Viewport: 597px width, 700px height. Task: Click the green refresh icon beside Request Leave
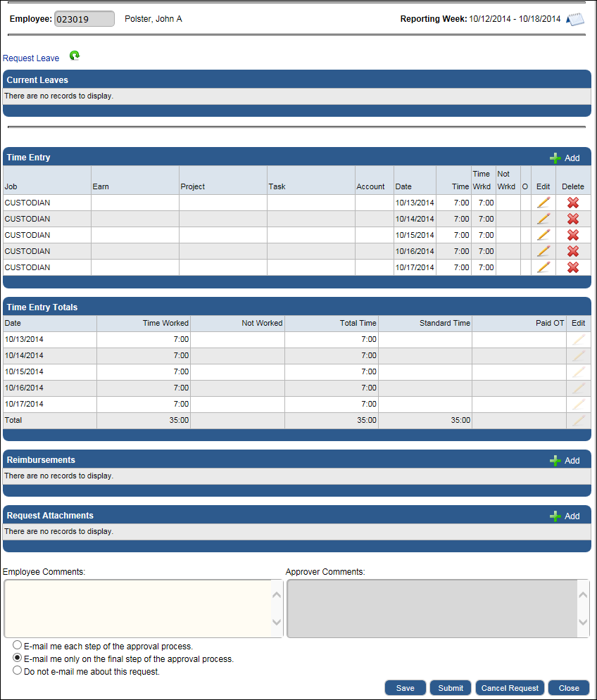pos(75,56)
